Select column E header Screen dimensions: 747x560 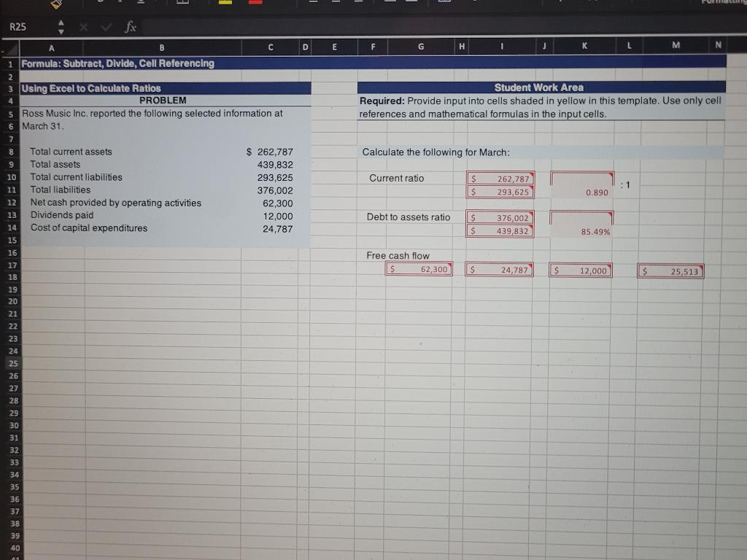point(334,47)
